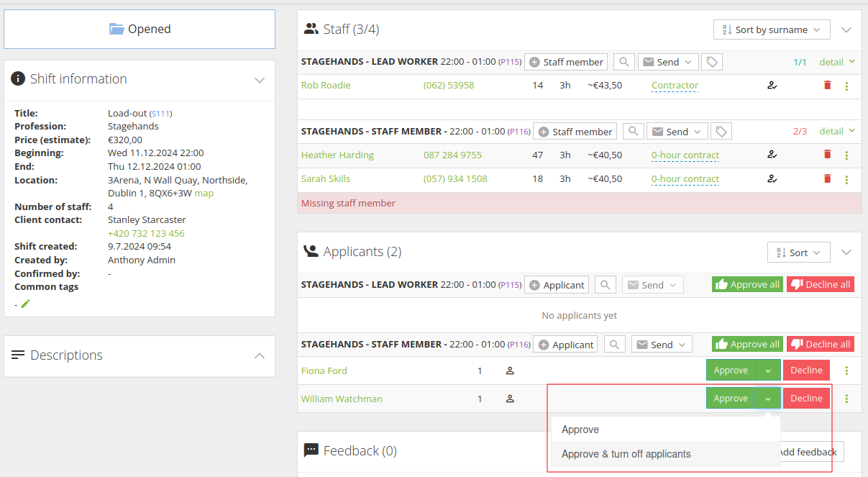Click search icon in Lead Worker applicants header
This screenshot has width=868, height=477.
(x=606, y=285)
